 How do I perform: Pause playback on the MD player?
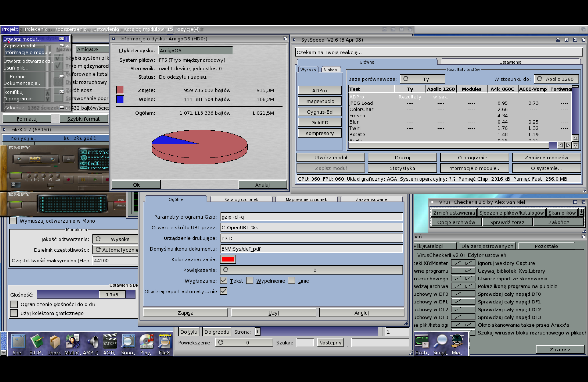point(83,180)
